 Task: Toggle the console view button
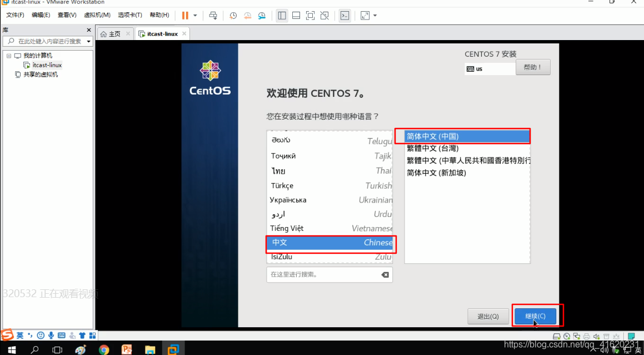point(345,16)
